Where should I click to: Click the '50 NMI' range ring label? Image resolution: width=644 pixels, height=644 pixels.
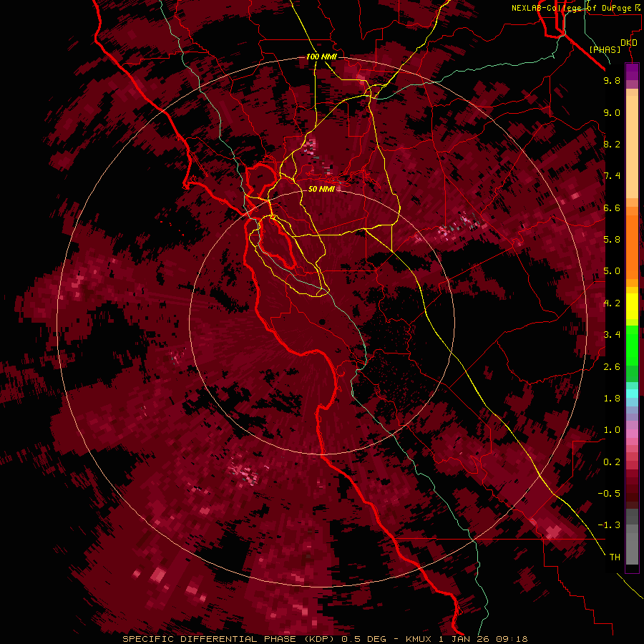(321, 189)
